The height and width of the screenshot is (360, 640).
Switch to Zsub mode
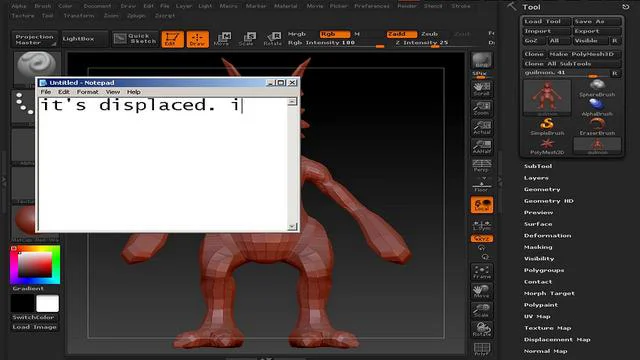pos(429,34)
